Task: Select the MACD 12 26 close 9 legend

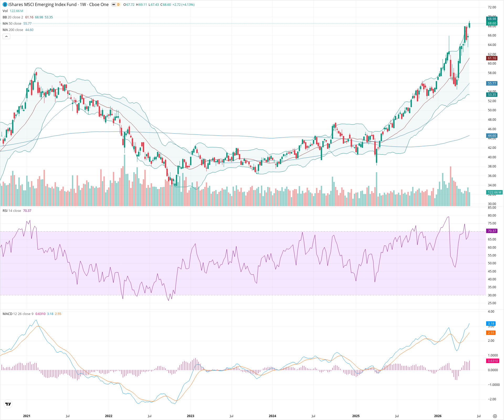Action: click(x=18, y=314)
